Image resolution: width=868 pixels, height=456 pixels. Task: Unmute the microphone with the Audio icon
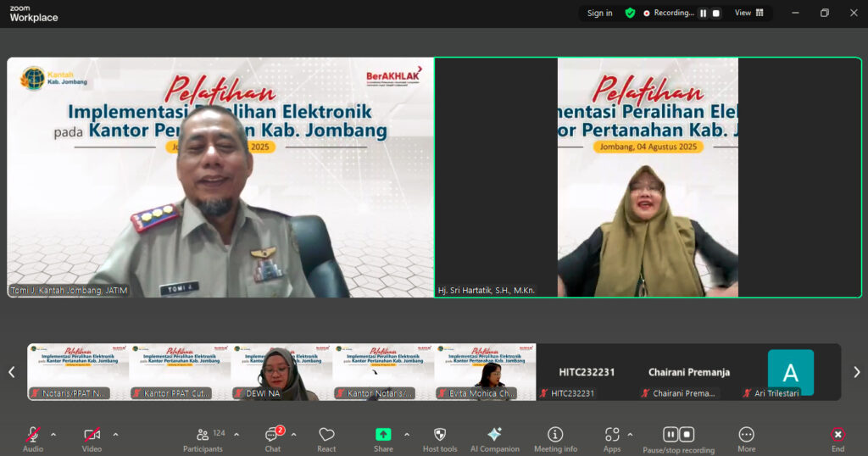33,439
